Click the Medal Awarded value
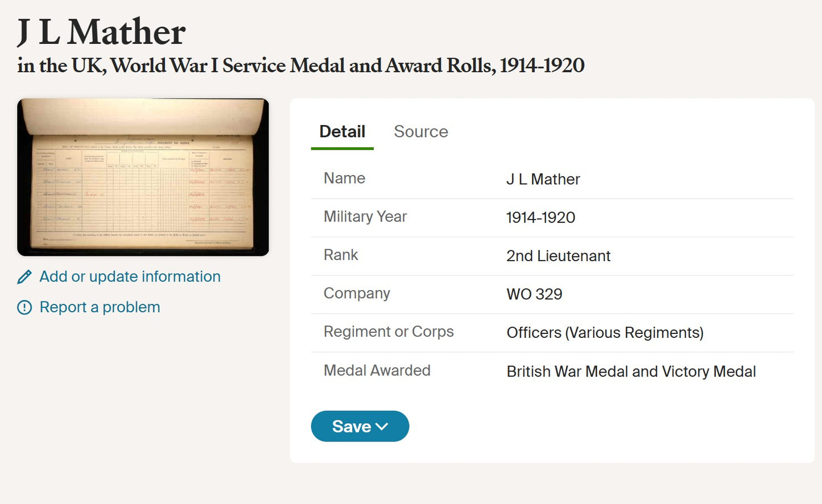The image size is (822, 504). 631,371
